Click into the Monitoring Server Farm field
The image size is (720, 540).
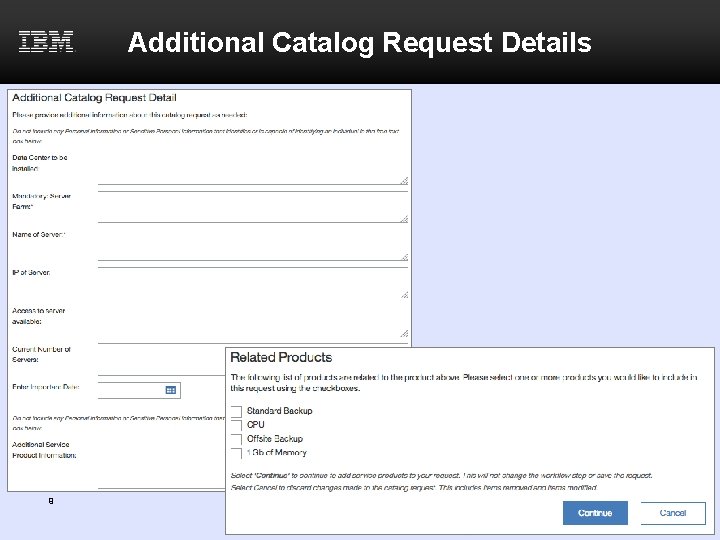coord(250,210)
